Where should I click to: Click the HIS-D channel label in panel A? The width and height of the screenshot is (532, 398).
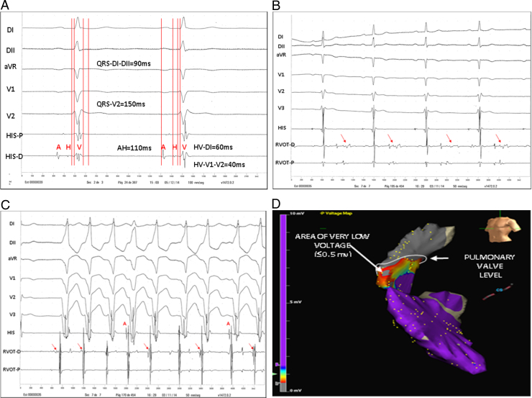pyautogui.click(x=14, y=157)
